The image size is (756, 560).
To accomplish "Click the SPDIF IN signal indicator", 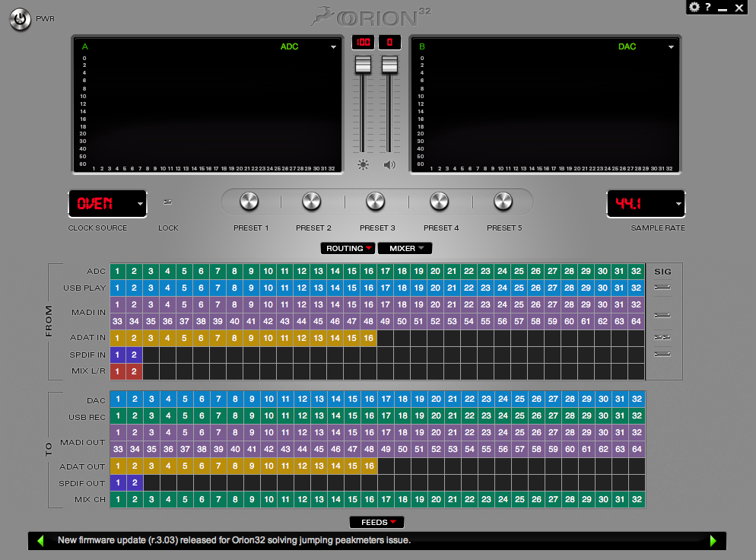I will coord(662,355).
